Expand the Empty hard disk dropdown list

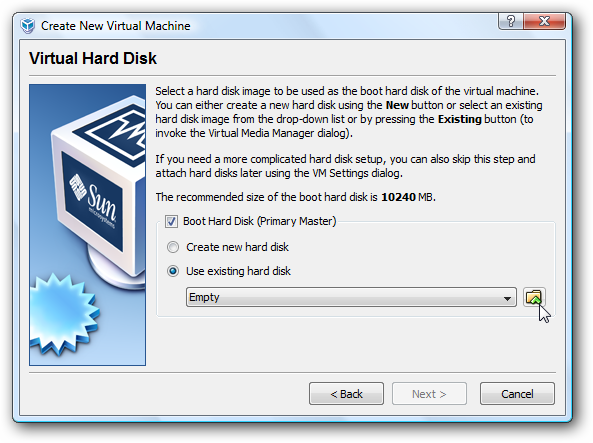click(351, 297)
